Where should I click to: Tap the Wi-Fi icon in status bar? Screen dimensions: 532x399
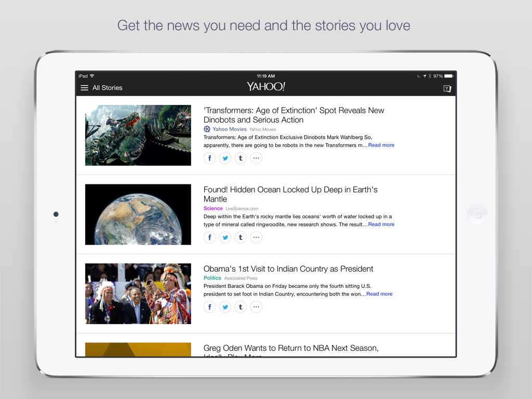click(92, 76)
